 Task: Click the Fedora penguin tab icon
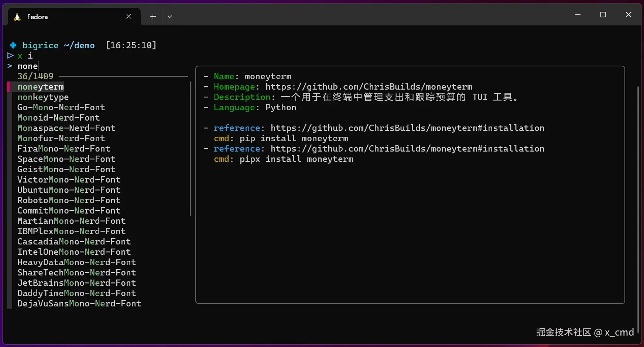[17, 17]
